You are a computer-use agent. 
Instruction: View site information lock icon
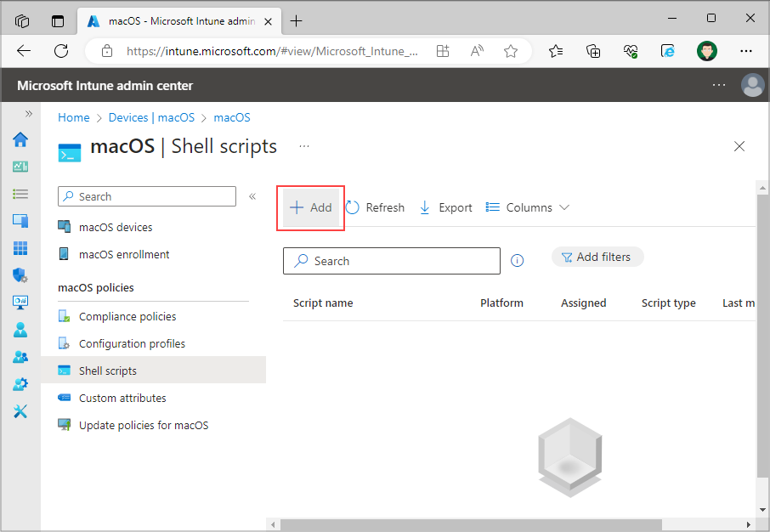click(x=106, y=51)
